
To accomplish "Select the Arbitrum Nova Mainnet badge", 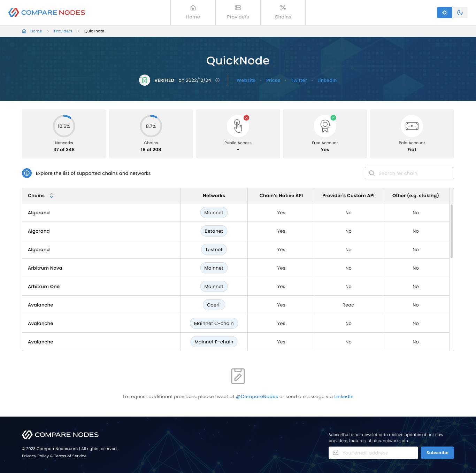I will click(214, 268).
